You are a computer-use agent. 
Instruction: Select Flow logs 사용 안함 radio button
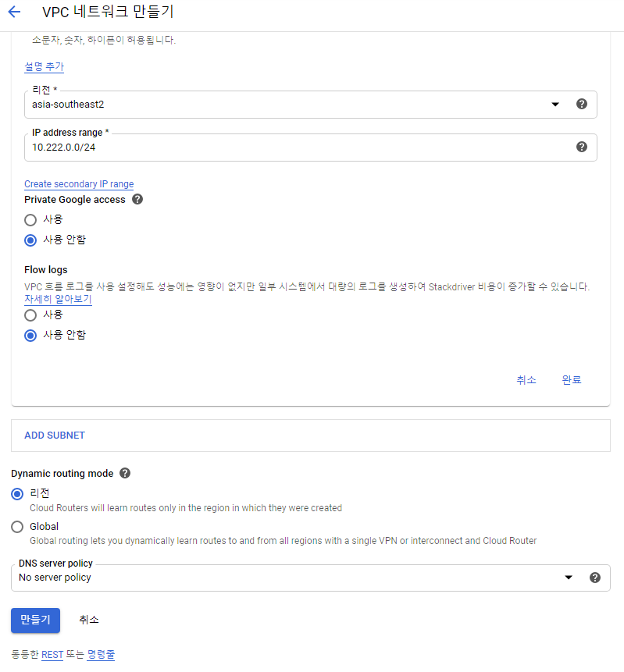30,335
